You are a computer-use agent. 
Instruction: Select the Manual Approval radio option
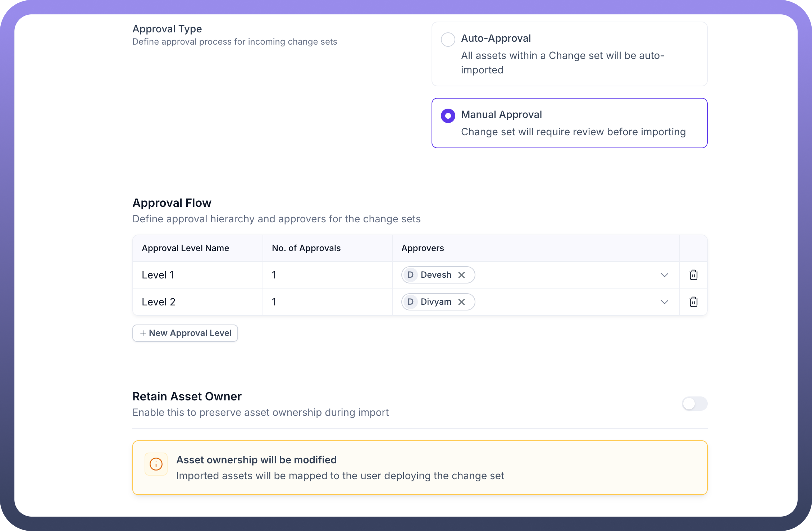448,116
